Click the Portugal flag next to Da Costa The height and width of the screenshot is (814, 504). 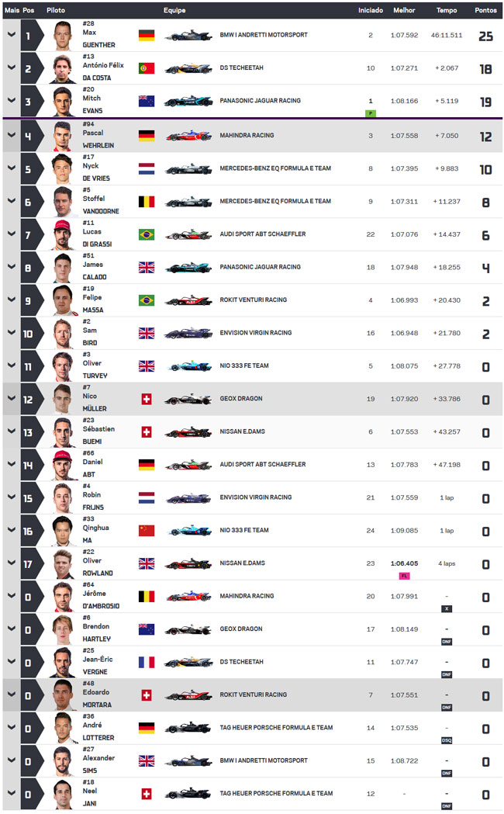tap(147, 68)
